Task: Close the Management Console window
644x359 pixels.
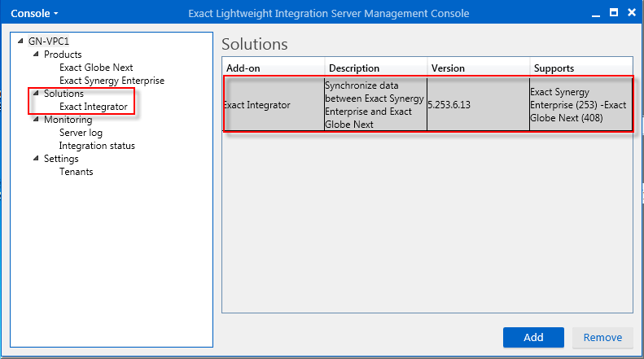Action: 632,13
